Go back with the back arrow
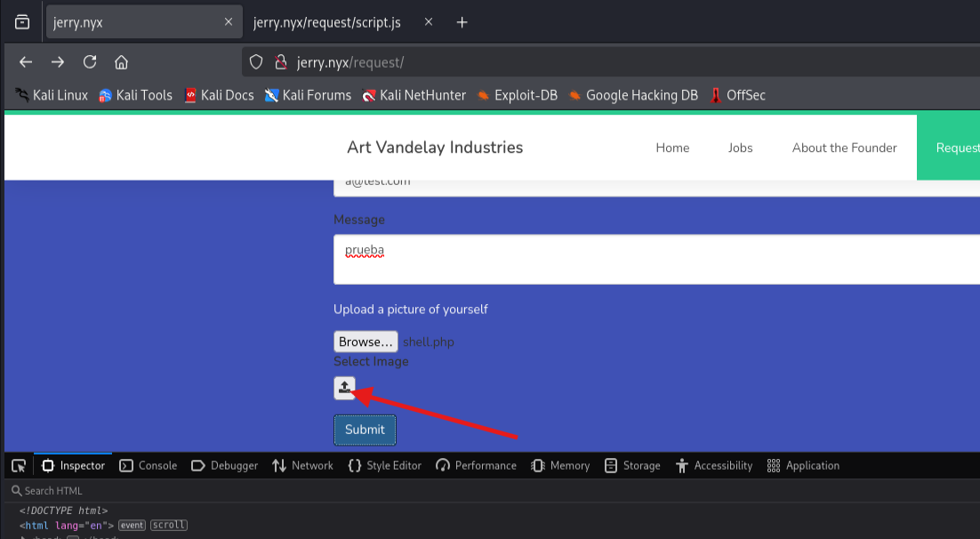Screen dimensions: 980x539 pyautogui.click(x=26, y=61)
